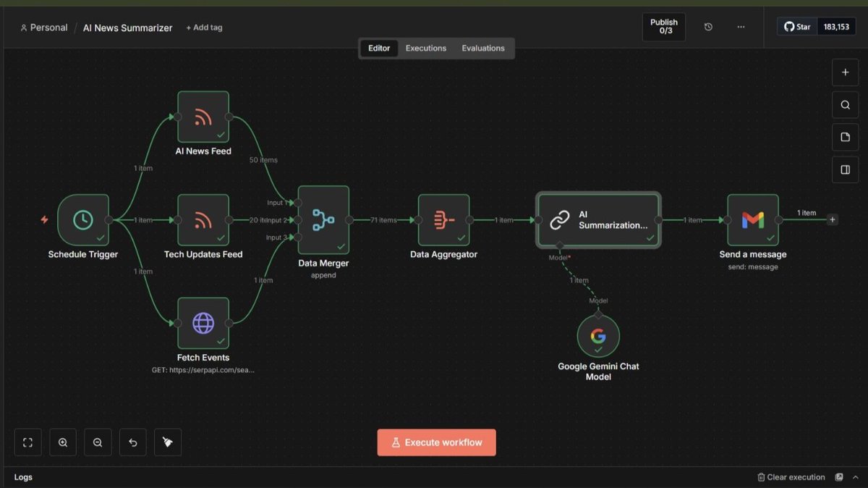The height and width of the screenshot is (488, 868).
Task: Add a sticky note to canvas
Action: coord(845,138)
